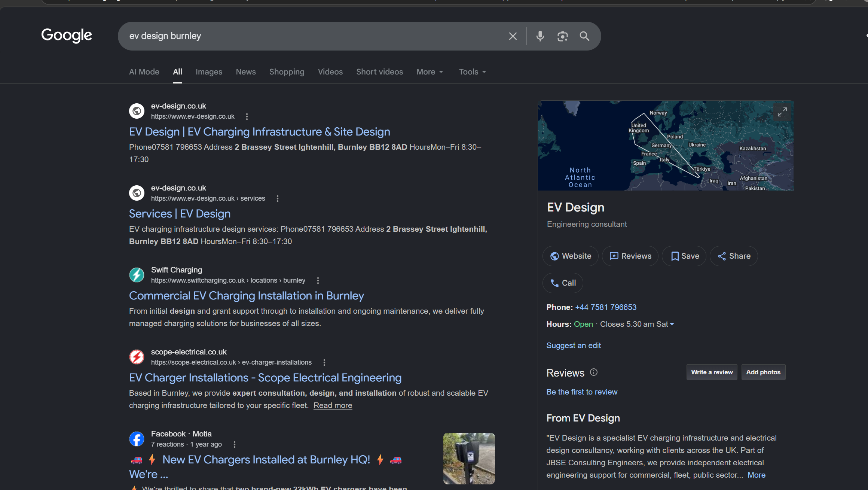868x490 pixels.
Task: Switch to the Images tab
Action: (209, 72)
